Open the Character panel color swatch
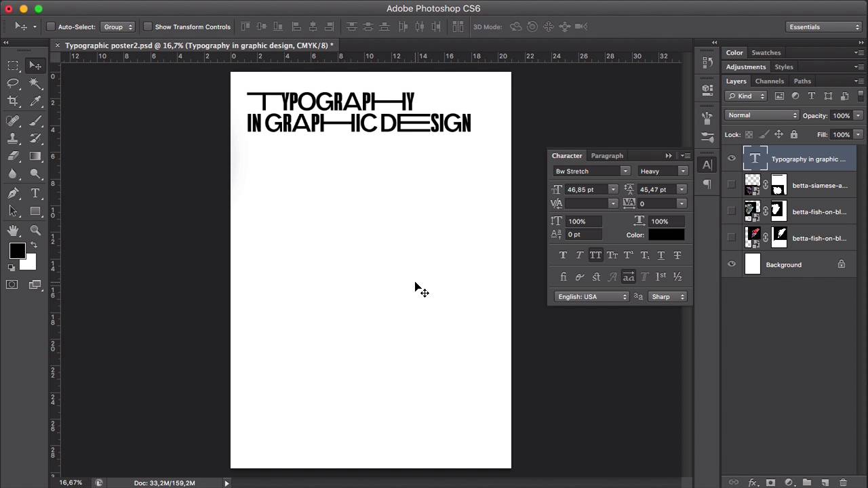 666,235
